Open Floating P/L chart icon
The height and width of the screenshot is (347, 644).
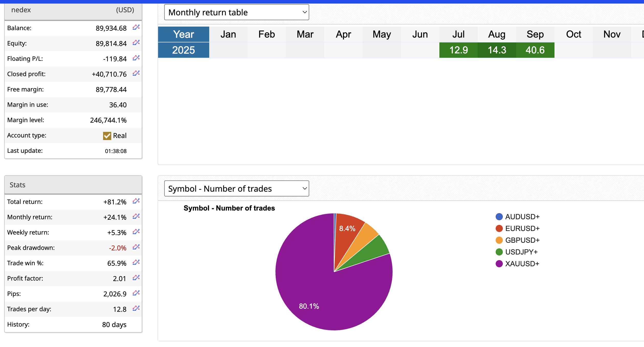click(x=136, y=58)
